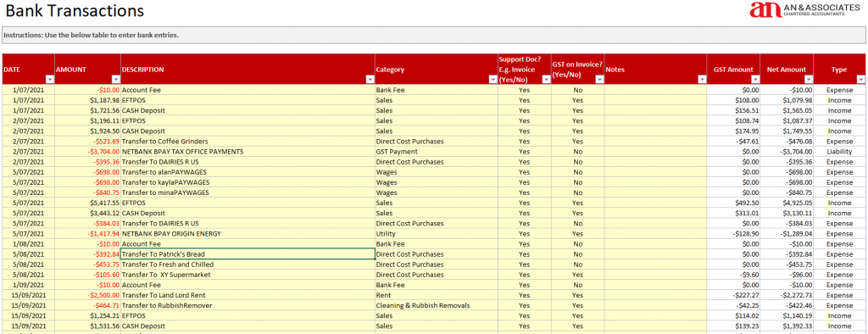Open the Notes column filter dropdown
868x334 pixels.
click(x=701, y=80)
